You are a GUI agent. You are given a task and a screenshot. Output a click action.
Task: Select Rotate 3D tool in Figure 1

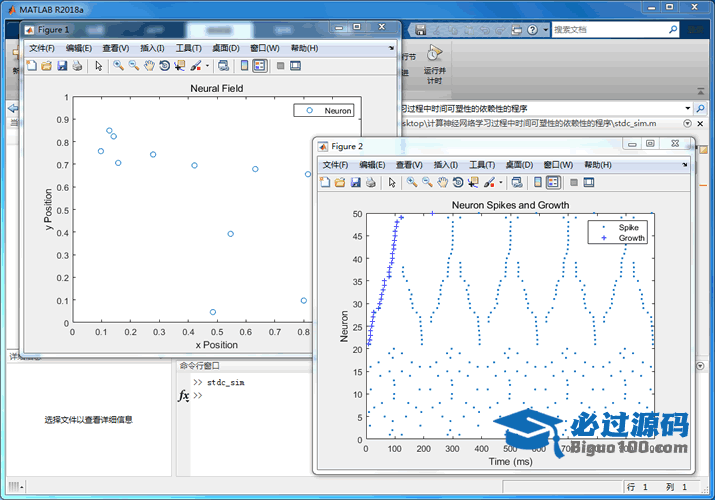click(165, 66)
